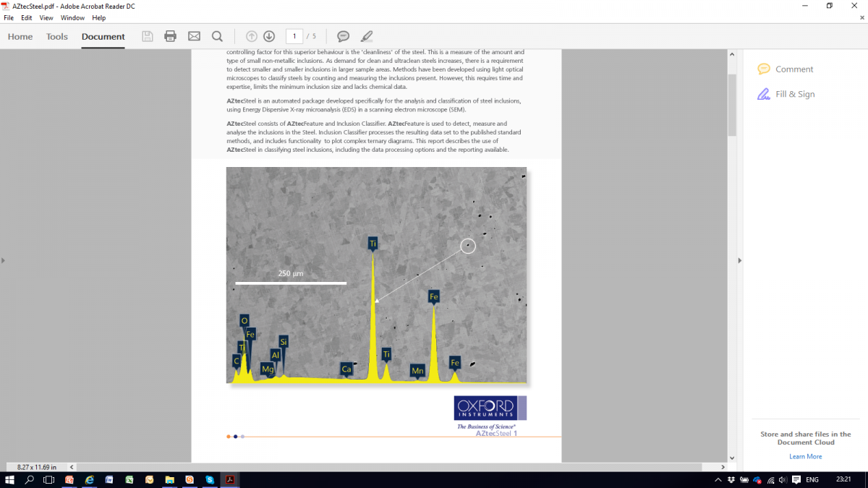Open the View menu
Image resolution: width=868 pixels, height=488 pixels.
(x=46, y=17)
